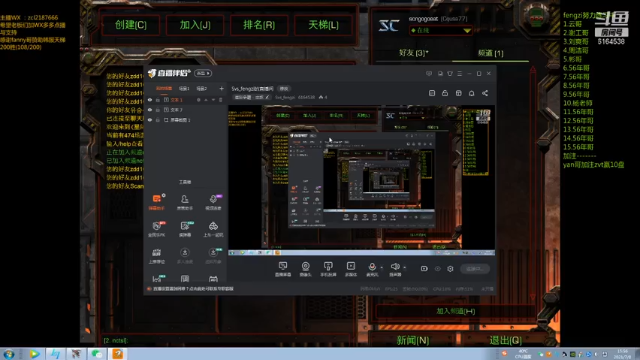
Task: Toggle lock on the second source row
Action: click(x=158, y=110)
